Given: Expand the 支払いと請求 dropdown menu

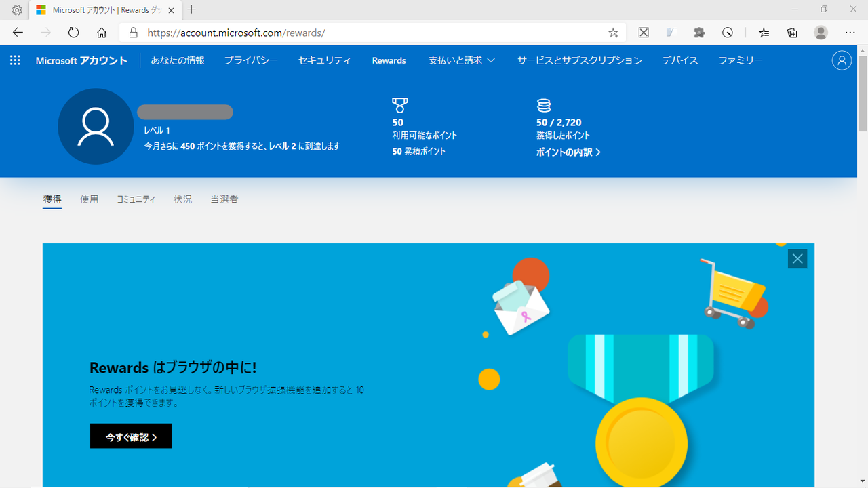Looking at the screenshot, I should click(x=462, y=60).
